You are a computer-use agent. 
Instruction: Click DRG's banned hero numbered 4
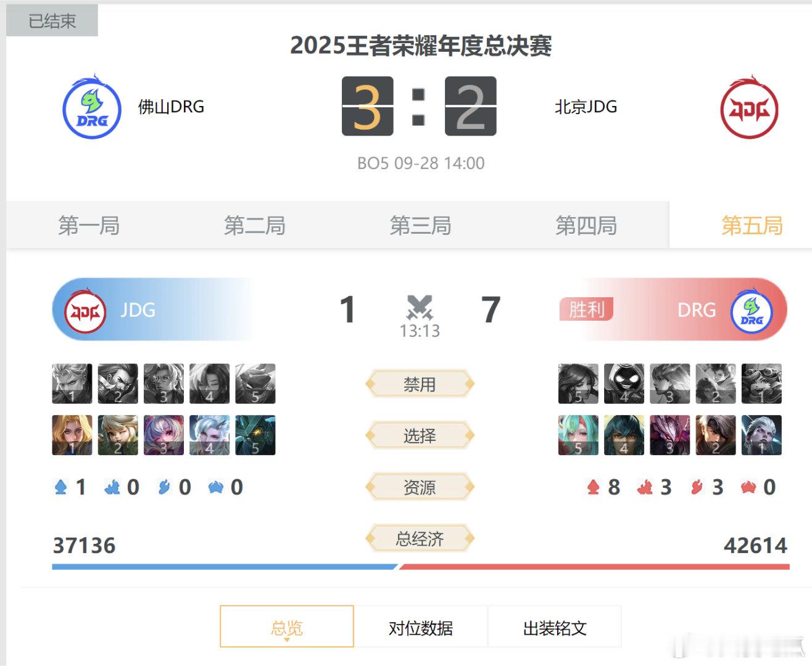(x=624, y=384)
